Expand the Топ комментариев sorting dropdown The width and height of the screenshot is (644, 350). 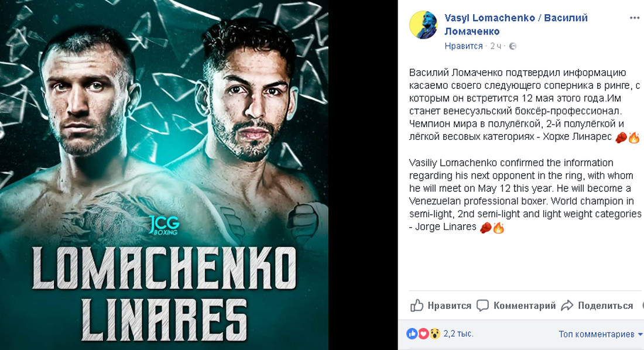coord(599,334)
